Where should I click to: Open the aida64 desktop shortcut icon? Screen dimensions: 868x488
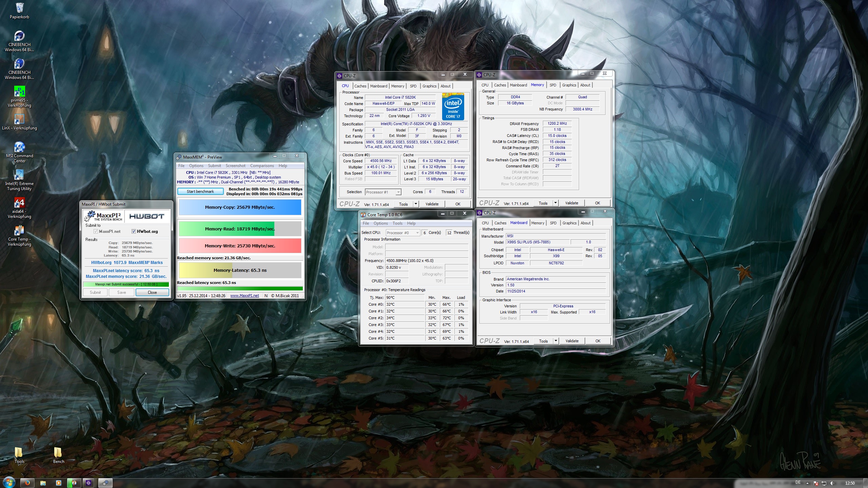coord(19,203)
